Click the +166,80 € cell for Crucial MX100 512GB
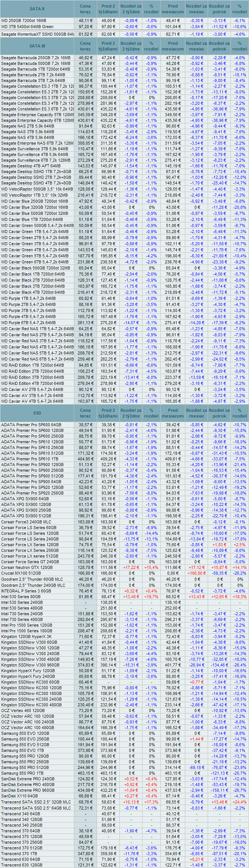This screenshot has height=868, width=249. tap(196, 573)
